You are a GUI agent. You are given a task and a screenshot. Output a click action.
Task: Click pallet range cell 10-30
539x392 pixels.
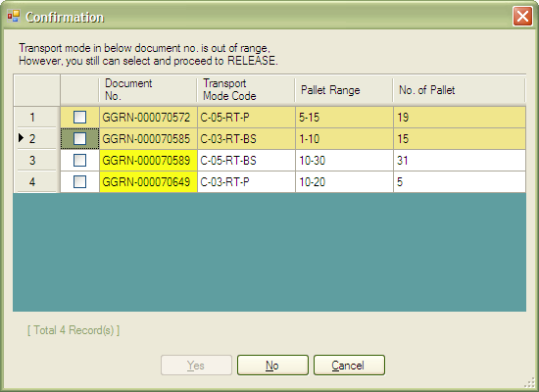[x=344, y=161]
